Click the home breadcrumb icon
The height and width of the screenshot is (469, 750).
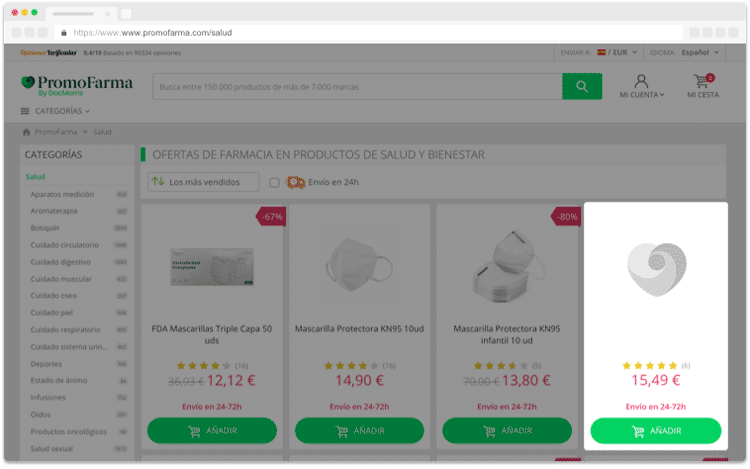26,132
